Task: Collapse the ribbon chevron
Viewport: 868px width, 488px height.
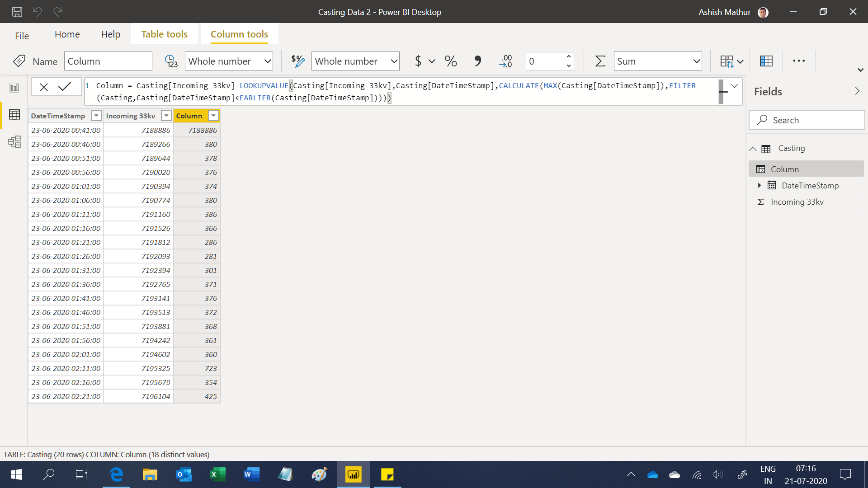Action: tap(860, 70)
